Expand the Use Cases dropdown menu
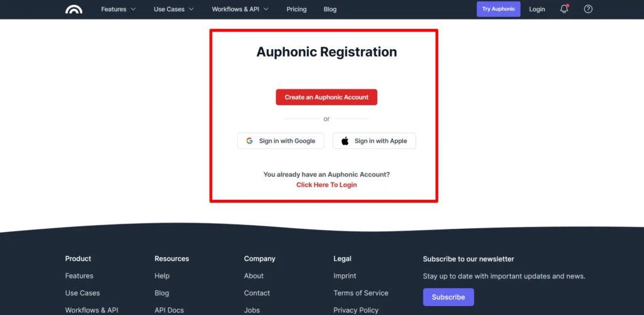This screenshot has height=315, width=644. 174,9
